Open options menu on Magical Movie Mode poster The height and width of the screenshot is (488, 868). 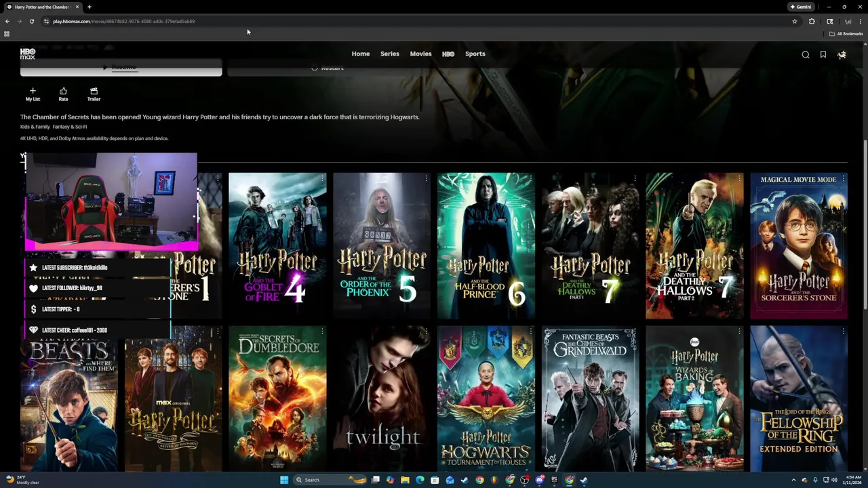(x=844, y=178)
